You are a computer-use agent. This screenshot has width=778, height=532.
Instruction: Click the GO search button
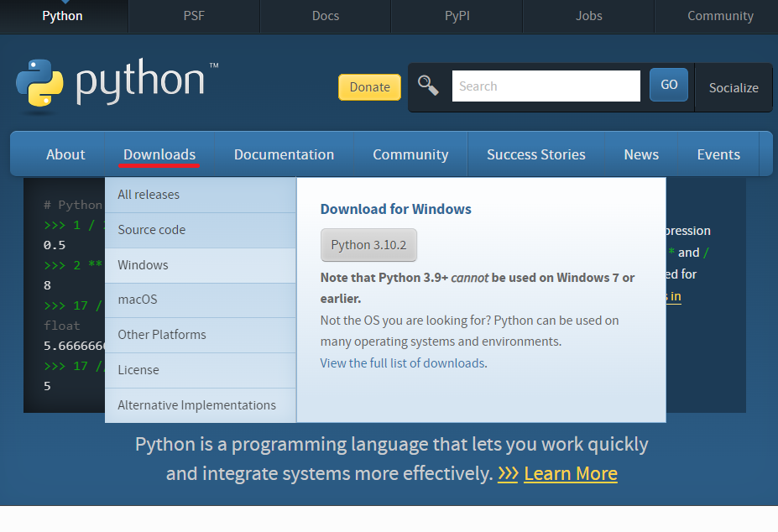point(669,85)
